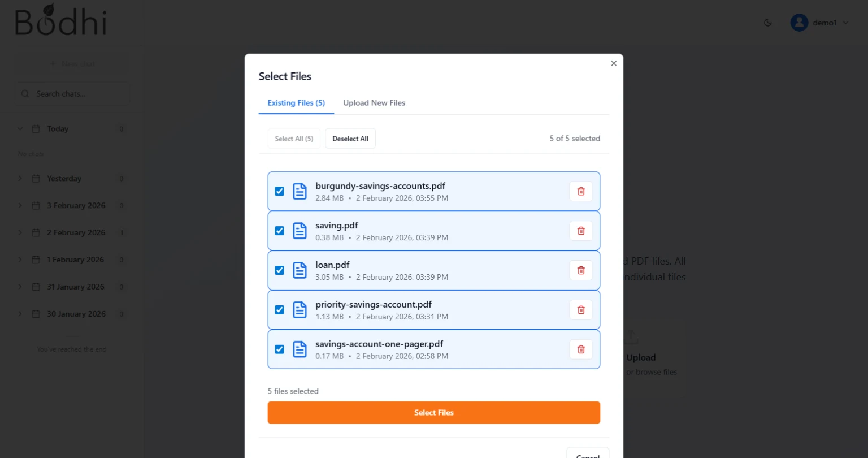Click priority-savings-account.pdf file name
This screenshot has width=868, height=458.
pos(374,305)
